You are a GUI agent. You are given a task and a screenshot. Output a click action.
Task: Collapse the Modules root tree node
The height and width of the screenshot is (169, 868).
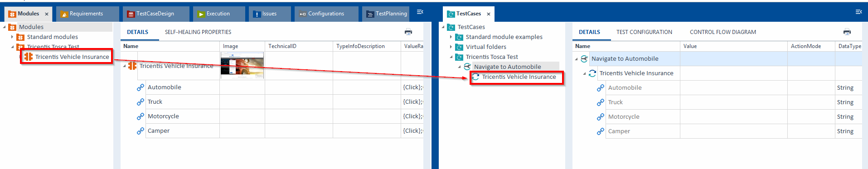(5, 27)
